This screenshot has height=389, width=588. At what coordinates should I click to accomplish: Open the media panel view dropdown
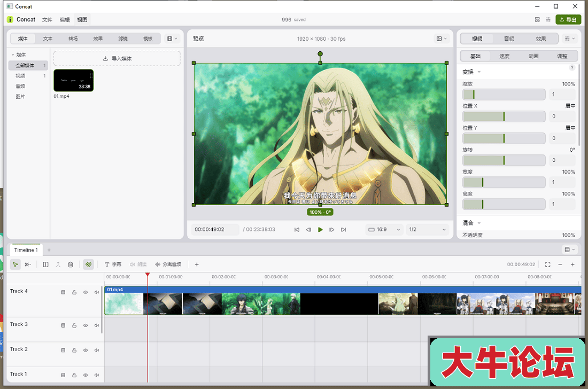172,38
